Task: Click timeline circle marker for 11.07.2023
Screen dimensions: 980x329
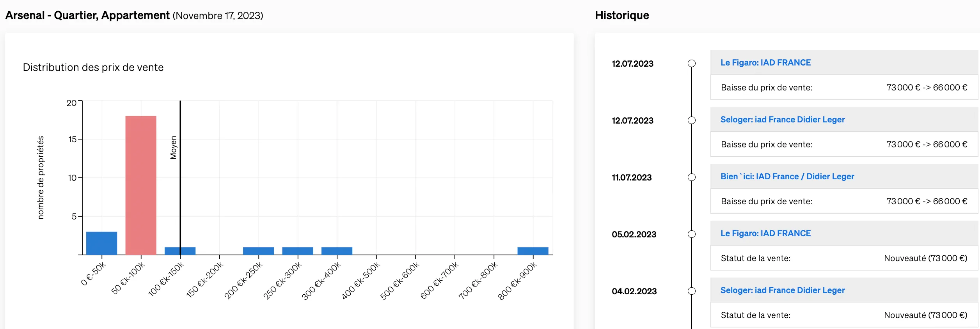Action: click(x=692, y=177)
